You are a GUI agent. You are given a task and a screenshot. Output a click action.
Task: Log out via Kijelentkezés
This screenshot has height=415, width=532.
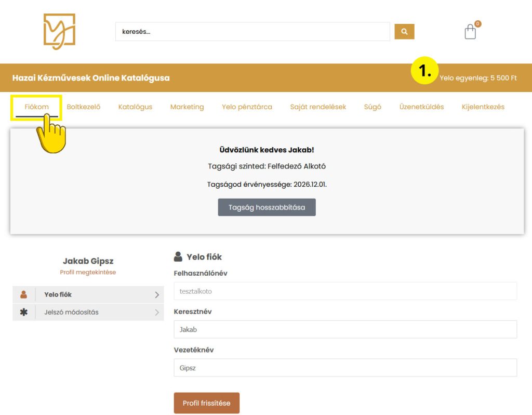(483, 107)
